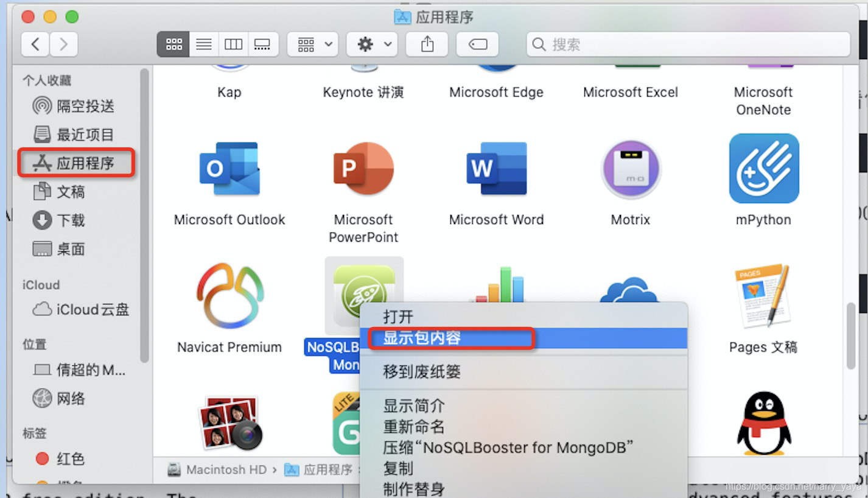
Task: Go back with the back arrow
Action: click(36, 44)
